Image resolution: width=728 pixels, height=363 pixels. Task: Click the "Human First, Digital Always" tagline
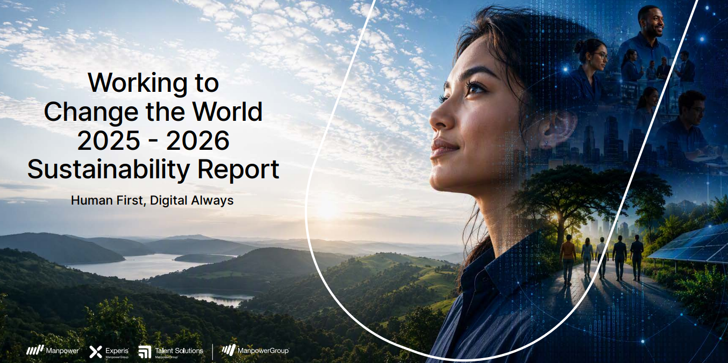click(152, 201)
